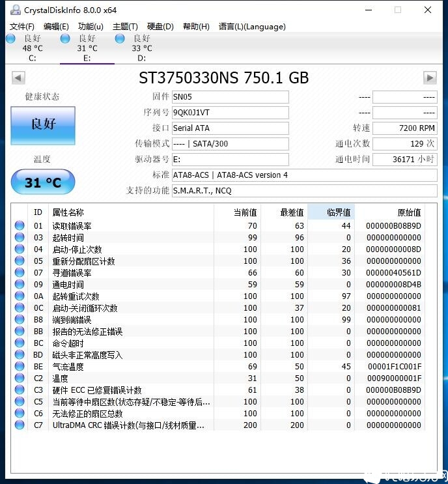Select raw value 000000008D4B
The height and width of the screenshot is (484, 448).
pos(393,285)
